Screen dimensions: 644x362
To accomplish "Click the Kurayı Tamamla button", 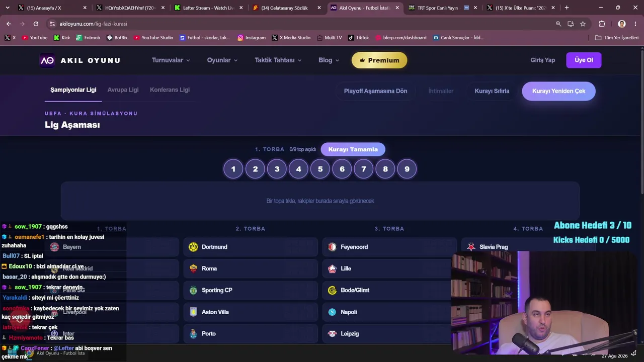I will click(x=353, y=149).
